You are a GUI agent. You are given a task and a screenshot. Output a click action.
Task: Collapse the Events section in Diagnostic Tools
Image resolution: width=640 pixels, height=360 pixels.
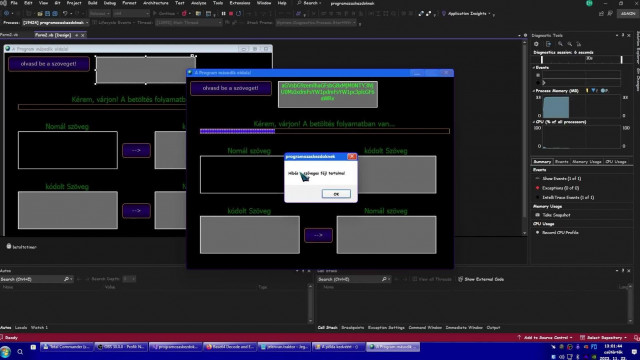(x=534, y=67)
